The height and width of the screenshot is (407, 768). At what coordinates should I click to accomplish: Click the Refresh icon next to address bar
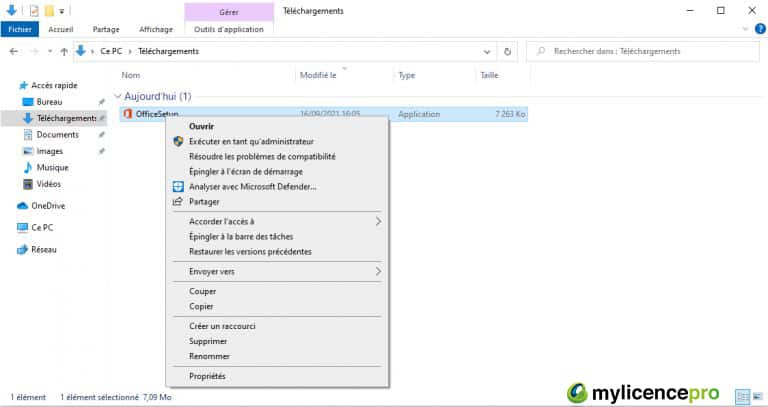[x=508, y=51]
